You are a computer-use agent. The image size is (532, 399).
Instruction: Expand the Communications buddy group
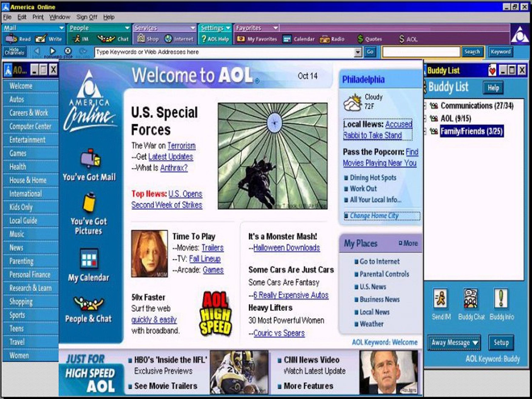(x=425, y=106)
